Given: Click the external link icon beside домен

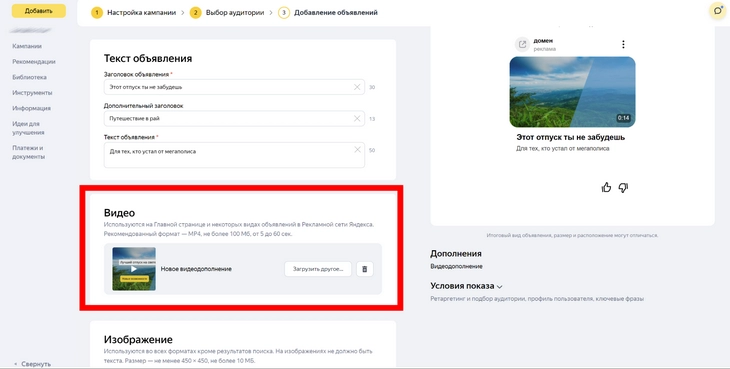Looking at the screenshot, I should 522,45.
